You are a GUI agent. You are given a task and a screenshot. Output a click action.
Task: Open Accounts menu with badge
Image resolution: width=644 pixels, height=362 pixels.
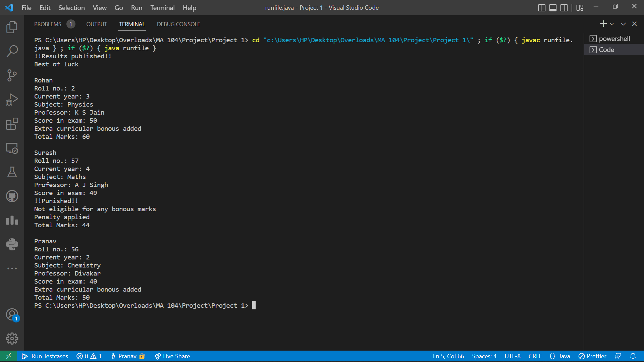tap(12, 315)
